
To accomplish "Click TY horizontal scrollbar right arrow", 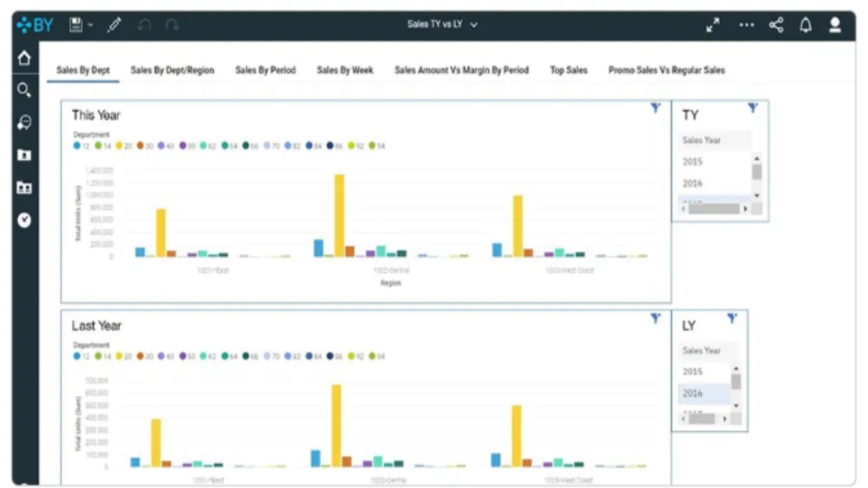I will pos(745,209).
